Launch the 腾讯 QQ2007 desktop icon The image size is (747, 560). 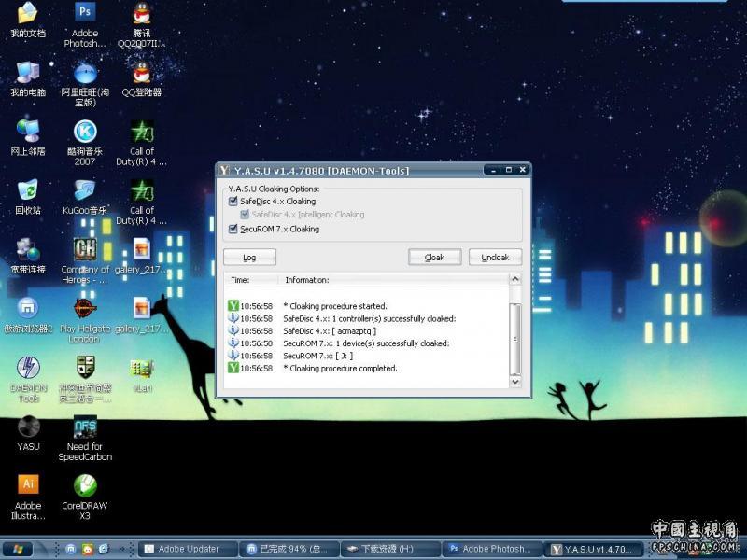click(x=142, y=13)
